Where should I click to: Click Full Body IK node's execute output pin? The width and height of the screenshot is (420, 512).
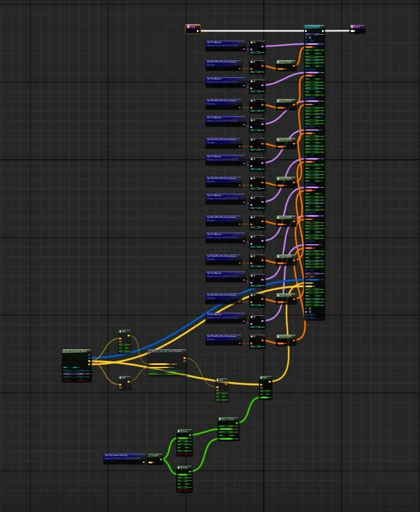pyautogui.click(x=322, y=31)
